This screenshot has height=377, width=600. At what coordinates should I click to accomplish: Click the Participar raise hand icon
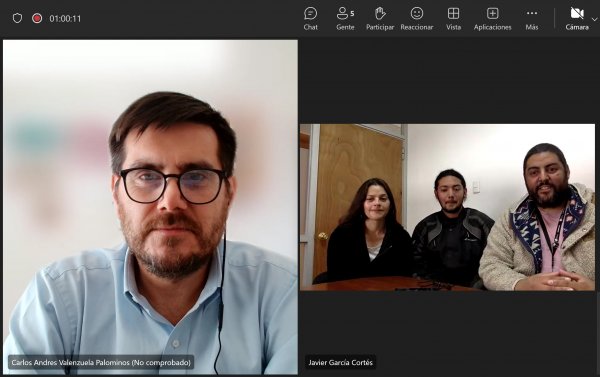pos(380,13)
